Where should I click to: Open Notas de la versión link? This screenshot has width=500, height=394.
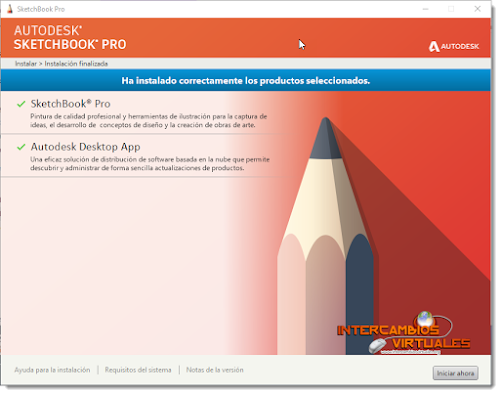click(x=215, y=370)
